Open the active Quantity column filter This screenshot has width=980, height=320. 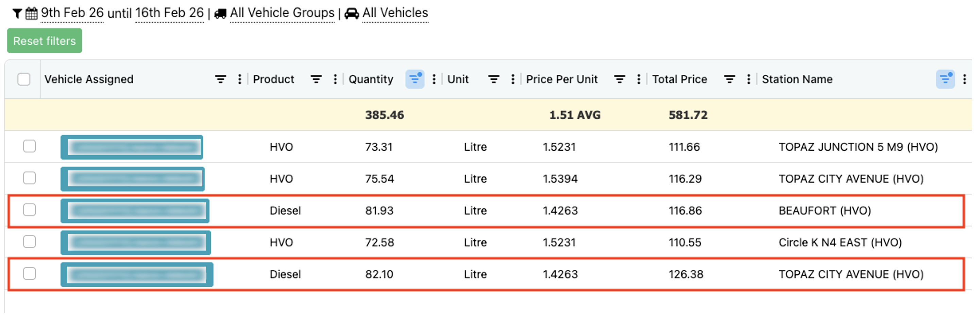point(415,79)
